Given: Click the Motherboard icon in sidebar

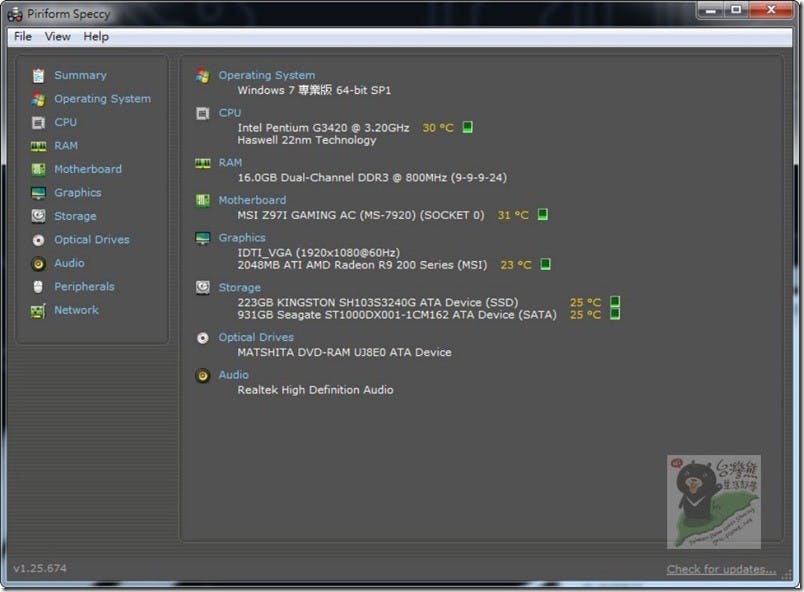Looking at the screenshot, I should [38, 169].
